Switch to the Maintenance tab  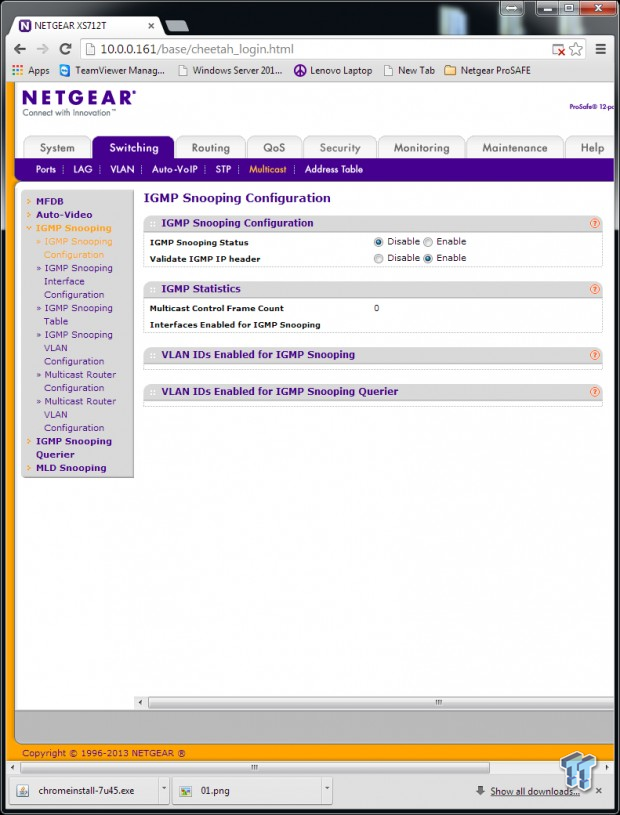[515, 148]
